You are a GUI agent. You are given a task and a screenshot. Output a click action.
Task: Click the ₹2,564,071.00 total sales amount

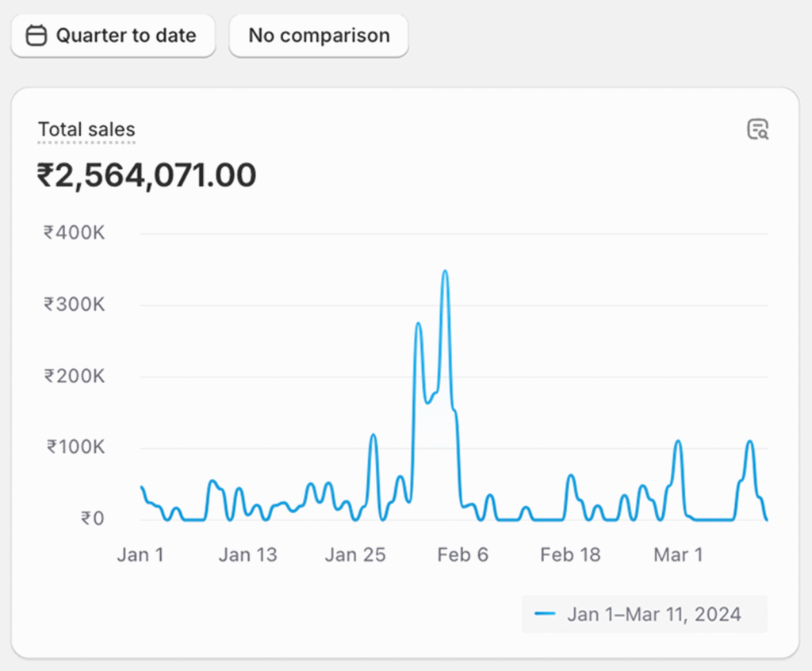[x=147, y=175]
